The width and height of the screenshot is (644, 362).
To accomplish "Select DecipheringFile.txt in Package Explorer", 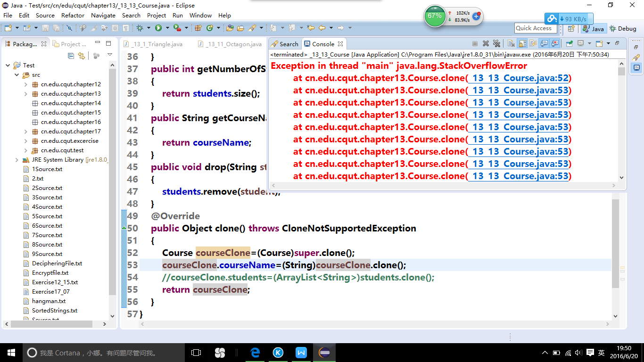I will [57, 263].
